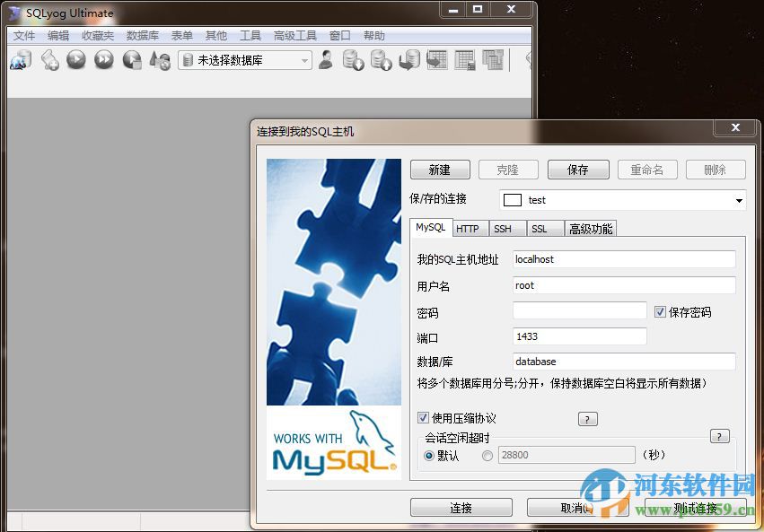Open the 未选择数据库 dropdown

pyautogui.click(x=305, y=59)
